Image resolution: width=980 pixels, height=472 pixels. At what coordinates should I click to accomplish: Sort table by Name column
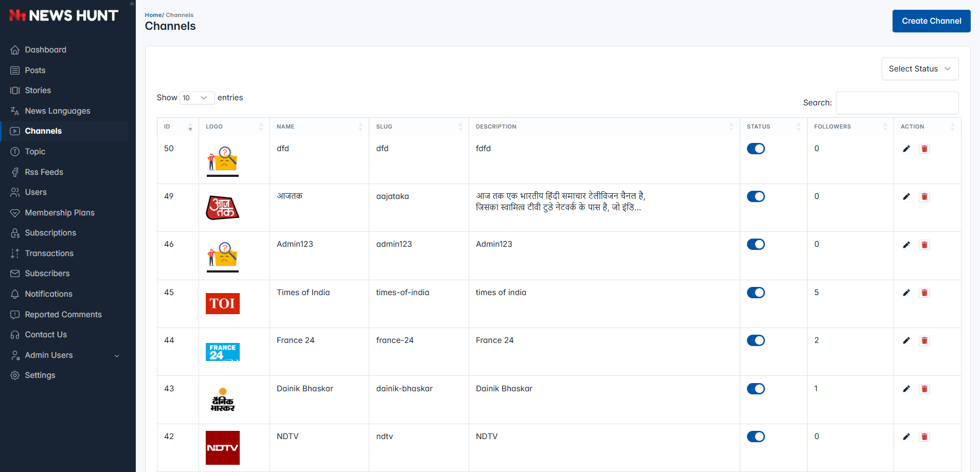pos(319,126)
